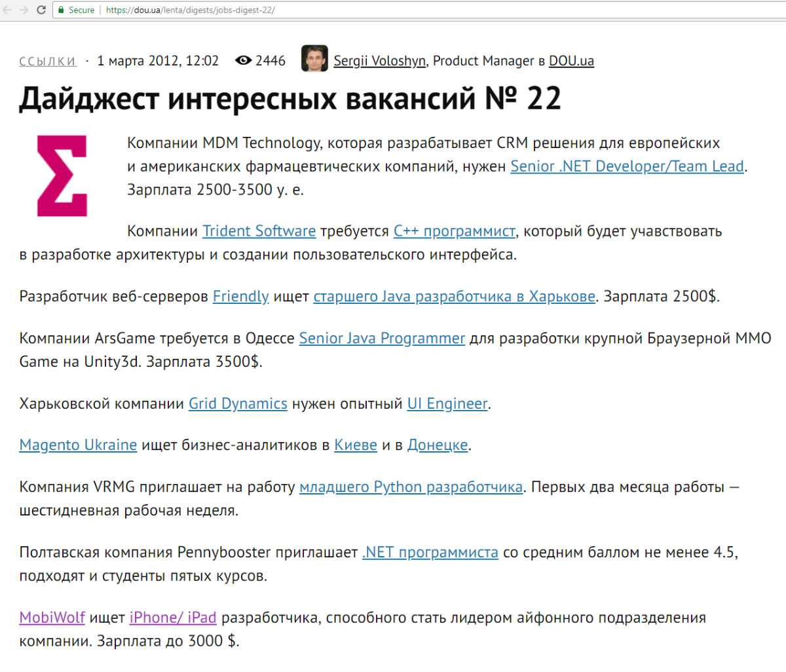This screenshot has height=672, width=786.
Task: Click the browser back arrow
Action: [x=8, y=10]
